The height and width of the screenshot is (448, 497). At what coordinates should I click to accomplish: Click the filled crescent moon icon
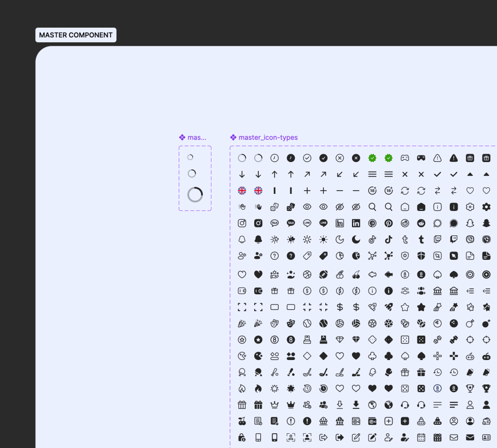click(x=356, y=239)
